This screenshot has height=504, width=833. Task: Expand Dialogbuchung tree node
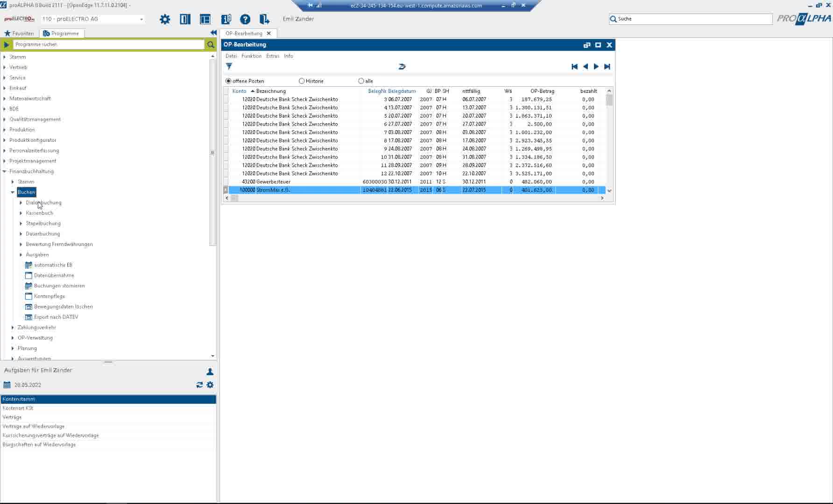point(21,203)
